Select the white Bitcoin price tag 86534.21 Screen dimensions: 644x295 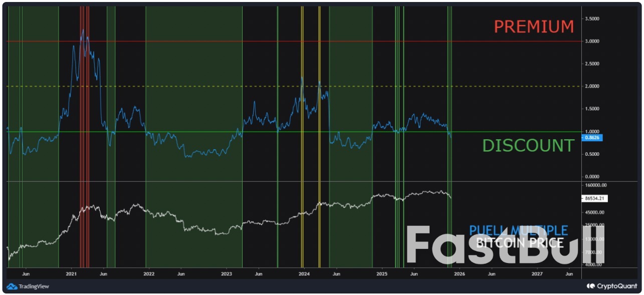tap(594, 198)
